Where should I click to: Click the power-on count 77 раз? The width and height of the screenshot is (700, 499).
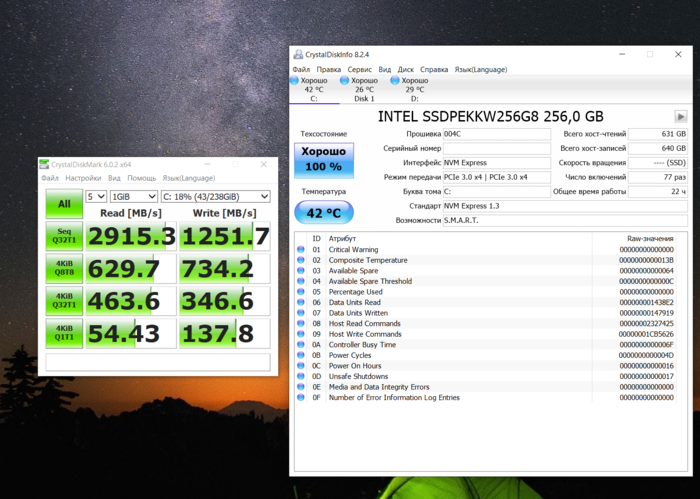point(658,177)
